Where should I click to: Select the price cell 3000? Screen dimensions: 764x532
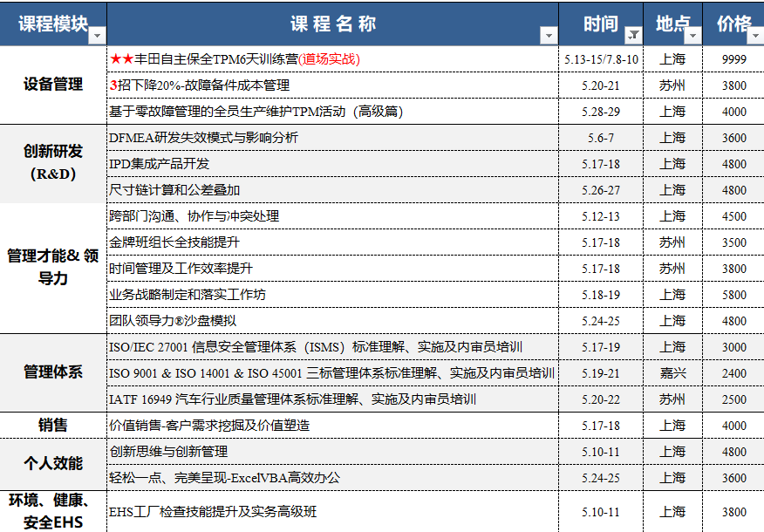(733, 347)
